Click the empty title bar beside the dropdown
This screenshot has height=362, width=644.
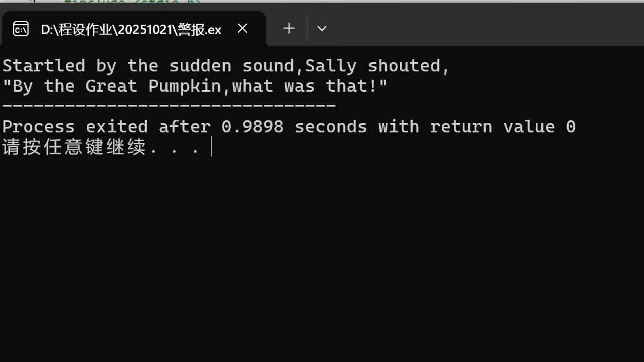[x=485, y=25]
